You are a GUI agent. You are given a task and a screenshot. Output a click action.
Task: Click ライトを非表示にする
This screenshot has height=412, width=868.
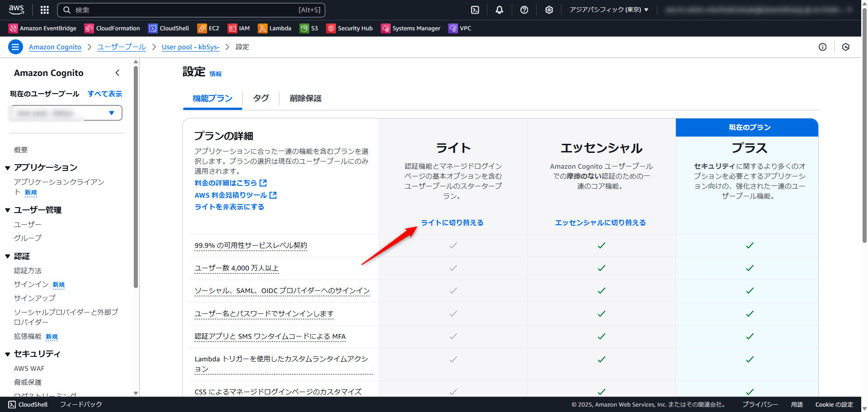point(229,207)
